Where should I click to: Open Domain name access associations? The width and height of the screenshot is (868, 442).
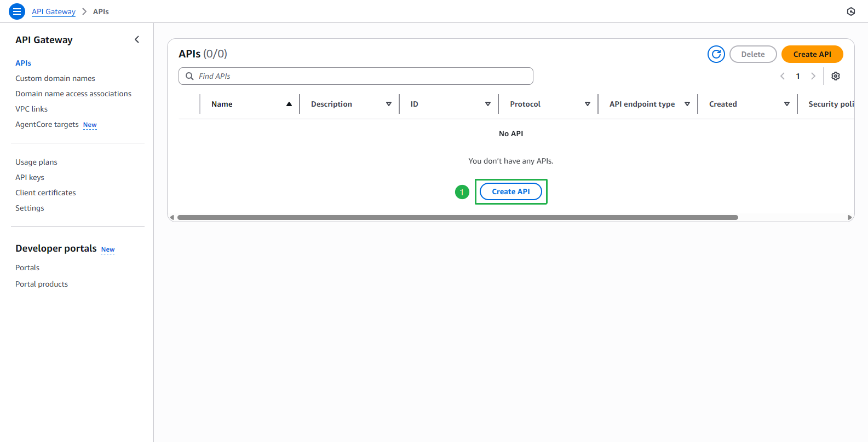pos(73,94)
